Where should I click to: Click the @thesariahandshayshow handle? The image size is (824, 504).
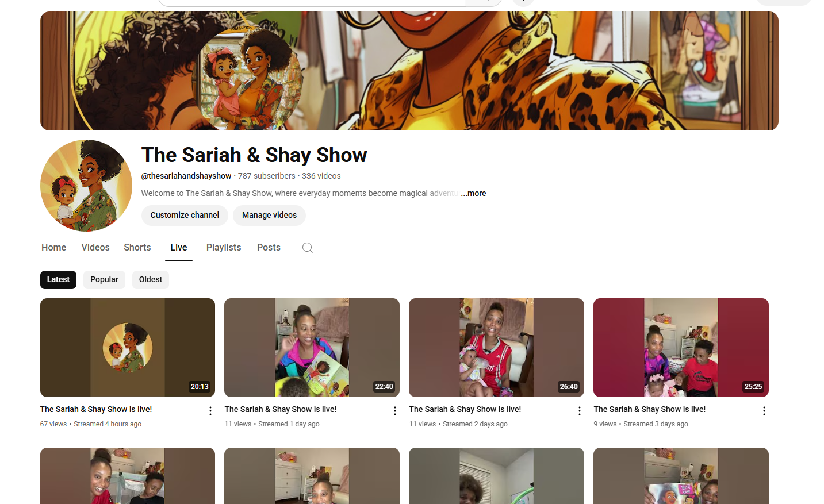coord(186,176)
